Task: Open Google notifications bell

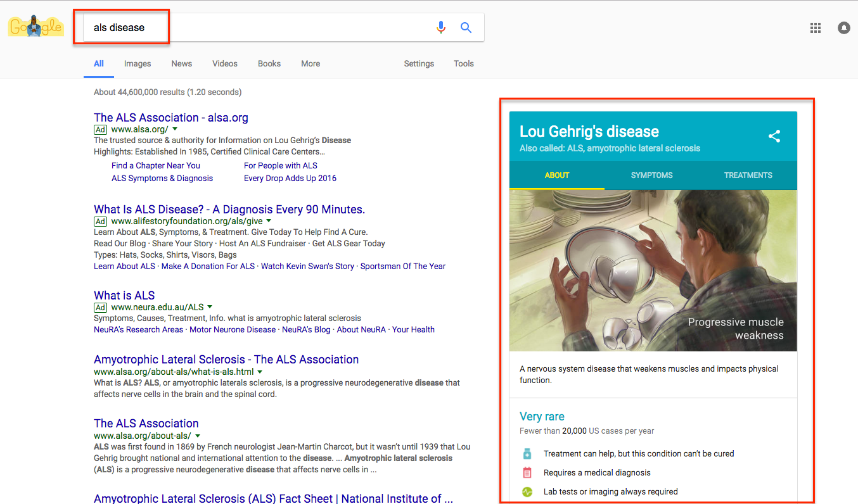Action: pyautogui.click(x=843, y=28)
